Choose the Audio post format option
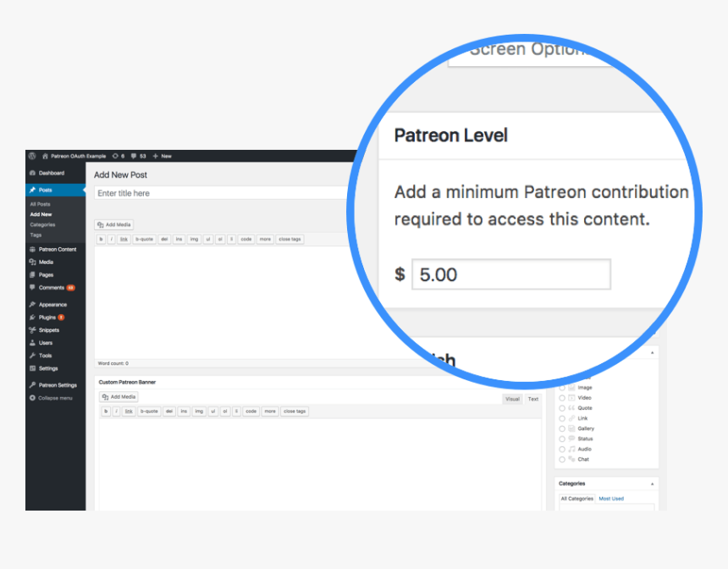728x569 pixels. coord(562,449)
